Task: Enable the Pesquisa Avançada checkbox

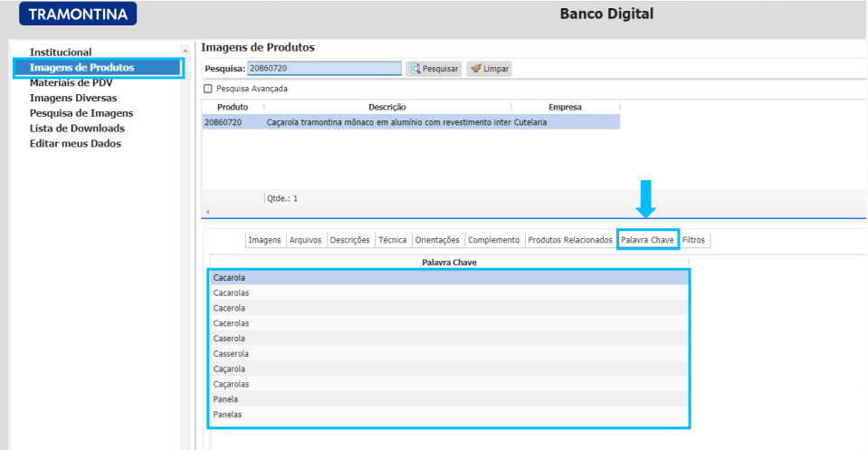Action: (x=208, y=89)
